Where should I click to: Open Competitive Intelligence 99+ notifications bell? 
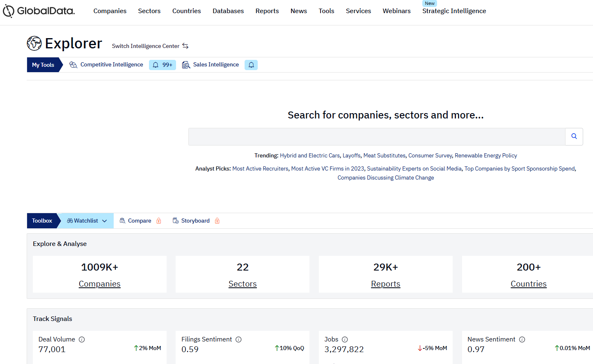click(x=163, y=65)
